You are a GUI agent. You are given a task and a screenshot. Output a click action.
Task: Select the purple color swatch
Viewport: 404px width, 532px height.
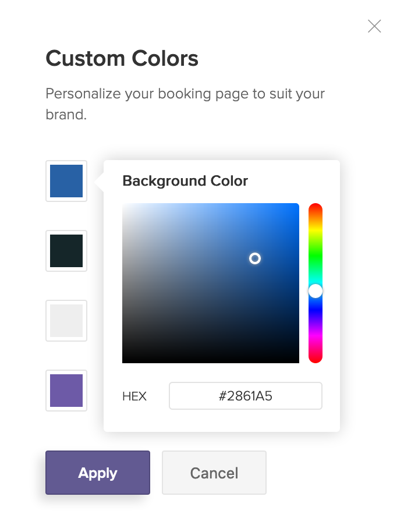(x=66, y=391)
